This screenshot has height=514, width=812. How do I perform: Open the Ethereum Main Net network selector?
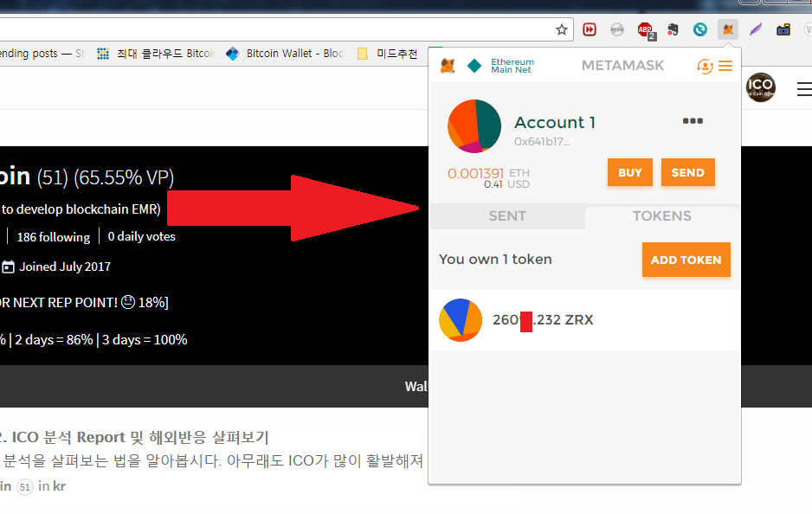coord(500,66)
